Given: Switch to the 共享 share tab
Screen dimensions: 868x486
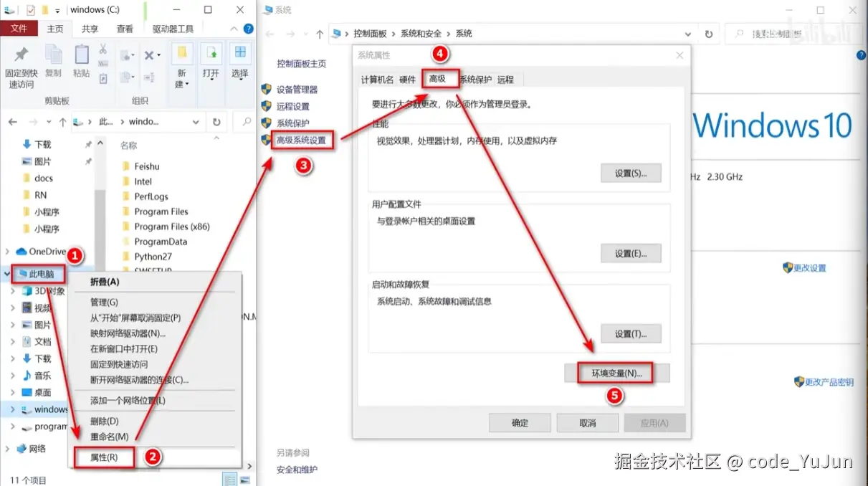Looking at the screenshot, I should (x=90, y=29).
